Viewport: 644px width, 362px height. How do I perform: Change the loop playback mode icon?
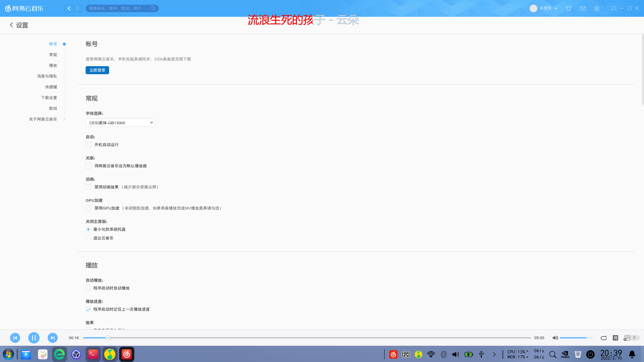point(604,338)
